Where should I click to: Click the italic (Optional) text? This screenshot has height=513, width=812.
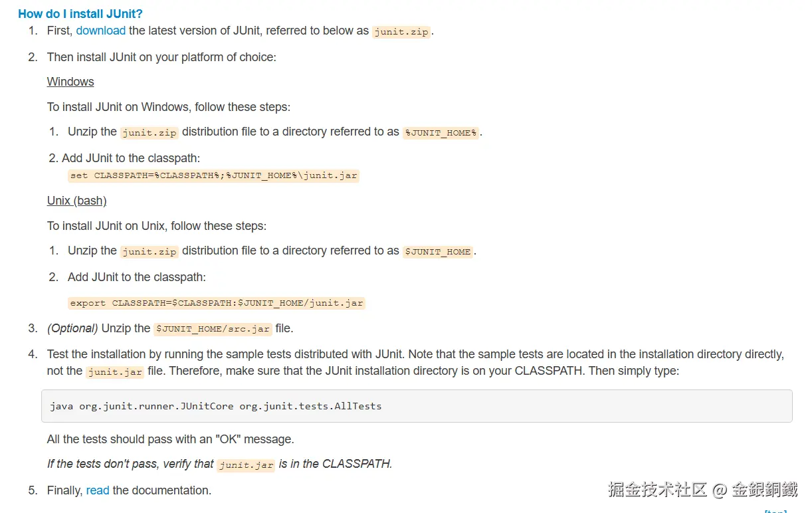72,328
